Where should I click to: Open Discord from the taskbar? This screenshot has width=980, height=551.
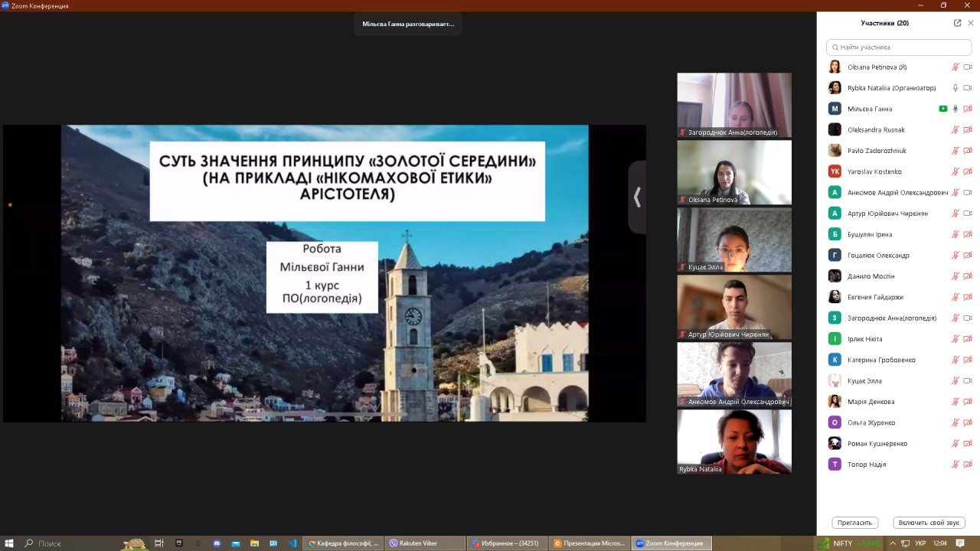(217, 543)
